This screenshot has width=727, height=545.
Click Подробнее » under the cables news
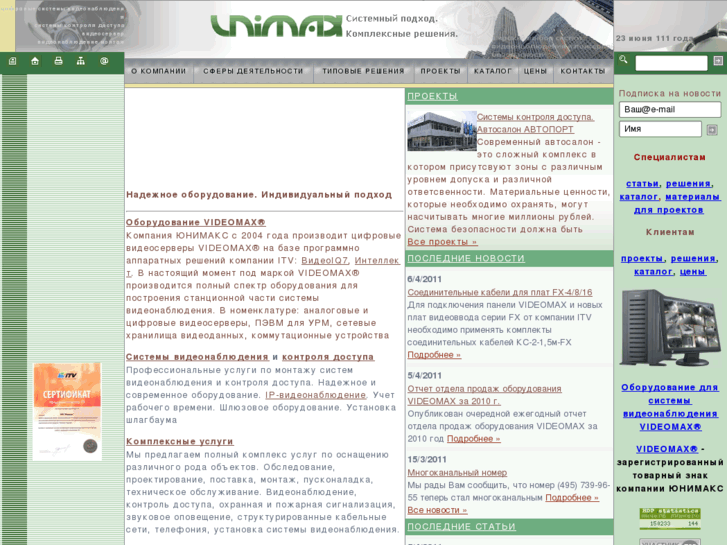coord(434,355)
